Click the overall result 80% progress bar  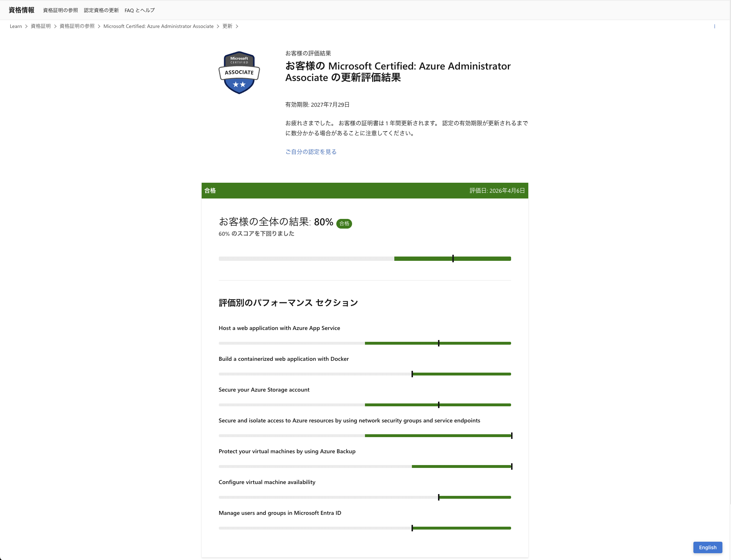click(365, 259)
